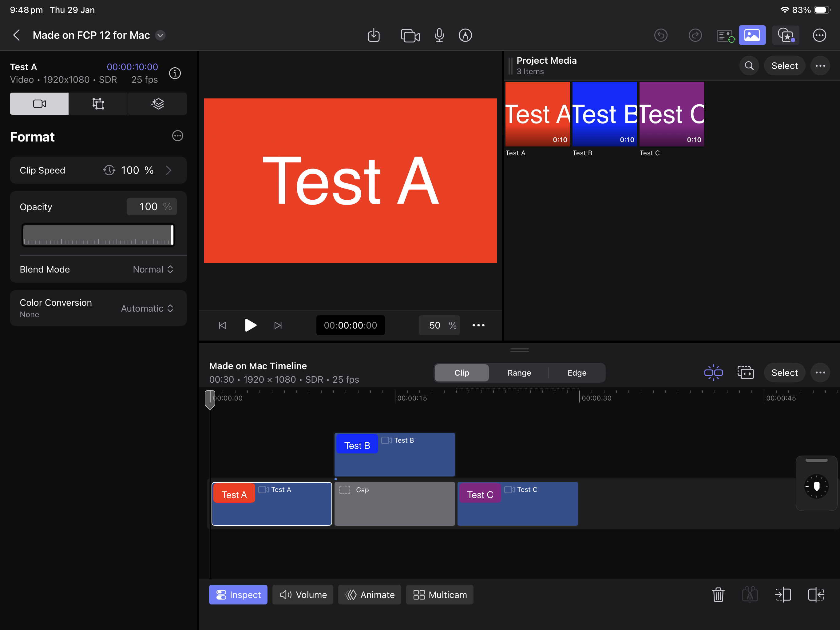The height and width of the screenshot is (630, 840).
Task: Tap the undo arrow icon
Action: (x=661, y=35)
